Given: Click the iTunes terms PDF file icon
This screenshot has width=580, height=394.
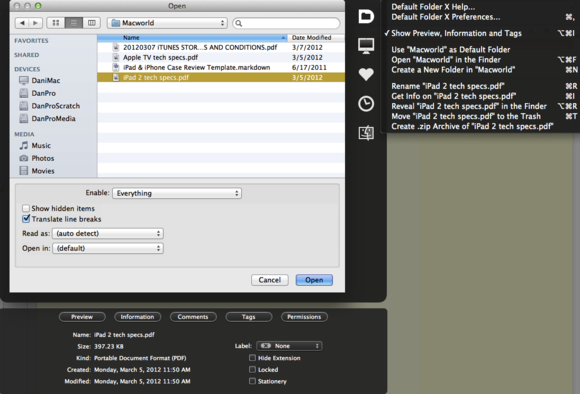Looking at the screenshot, I should 116,47.
